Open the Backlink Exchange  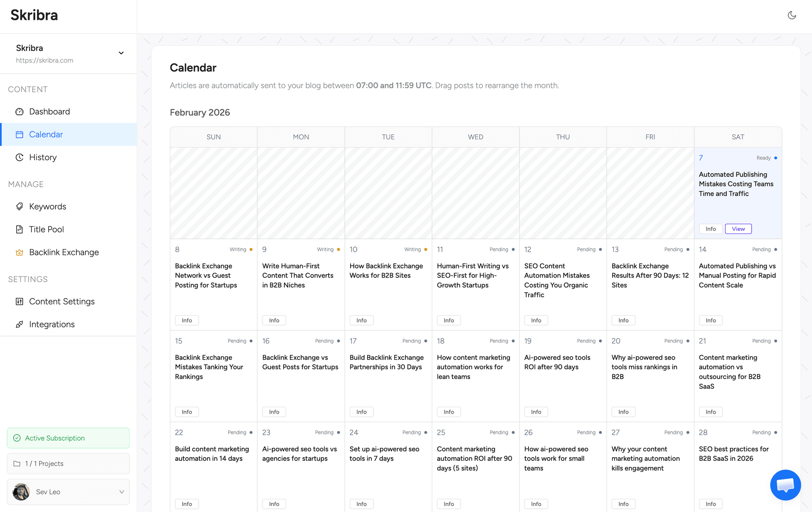pyautogui.click(x=63, y=252)
